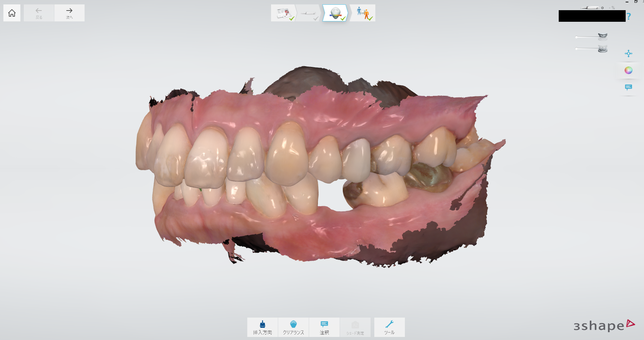Switch to the scanner workflow step
This screenshot has width=644, height=340.
point(308,13)
